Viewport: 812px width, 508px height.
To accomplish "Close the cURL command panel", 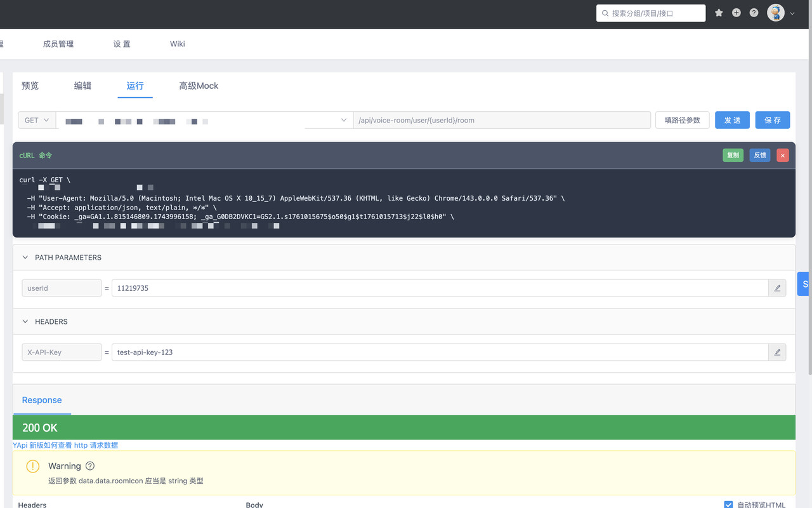I will (783, 156).
